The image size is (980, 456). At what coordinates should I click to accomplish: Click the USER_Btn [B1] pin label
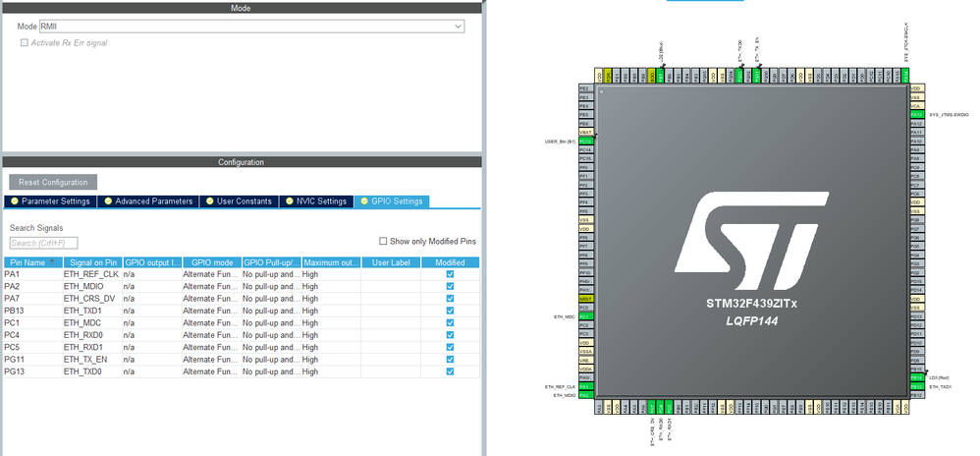tap(560, 142)
